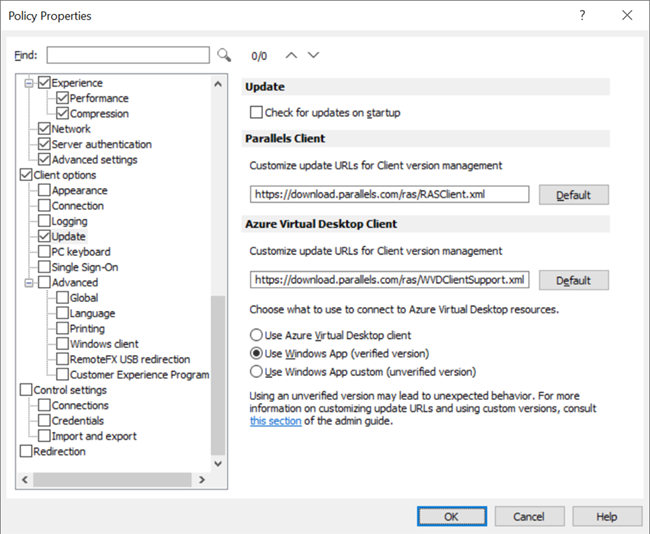Jump to previous search result with up arrow
Viewport: 650px width, 534px height.
[292, 55]
